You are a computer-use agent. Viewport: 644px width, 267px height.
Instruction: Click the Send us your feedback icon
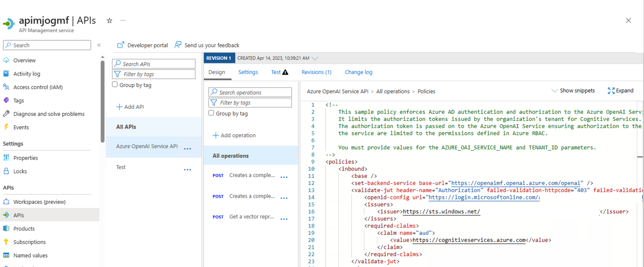point(178,45)
